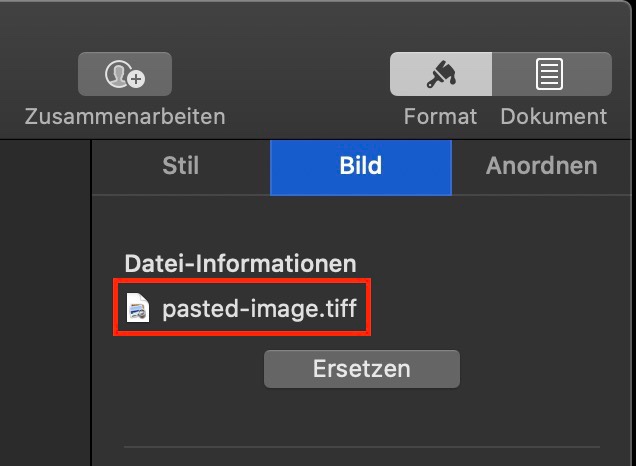Click the dark canvas area left of inspector
The image size is (636, 466).
click(45, 300)
